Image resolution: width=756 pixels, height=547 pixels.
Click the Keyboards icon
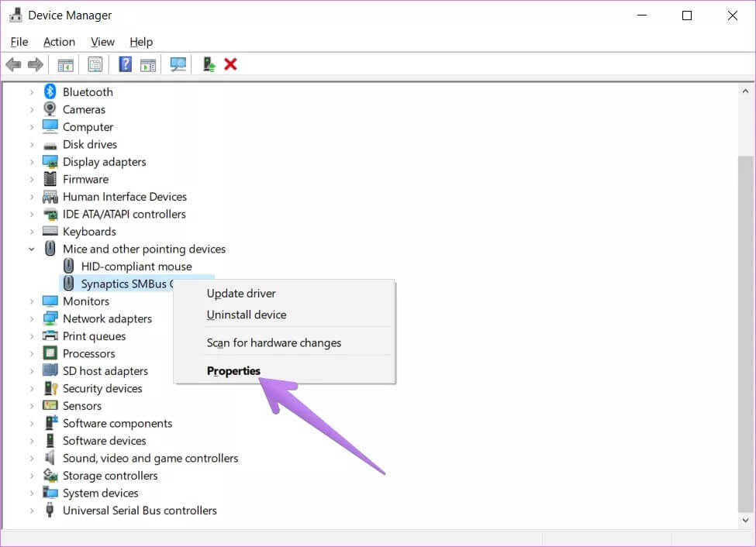pyautogui.click(x=50, y=231)
